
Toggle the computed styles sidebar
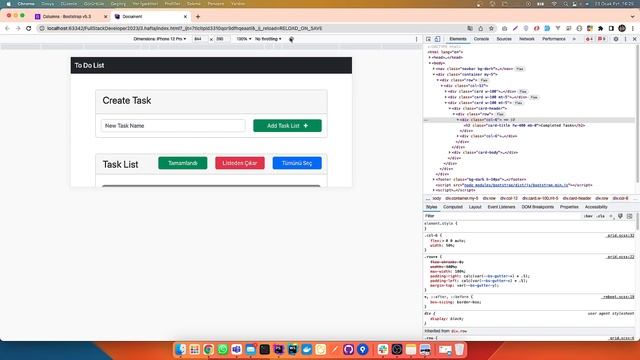(630, 216)
